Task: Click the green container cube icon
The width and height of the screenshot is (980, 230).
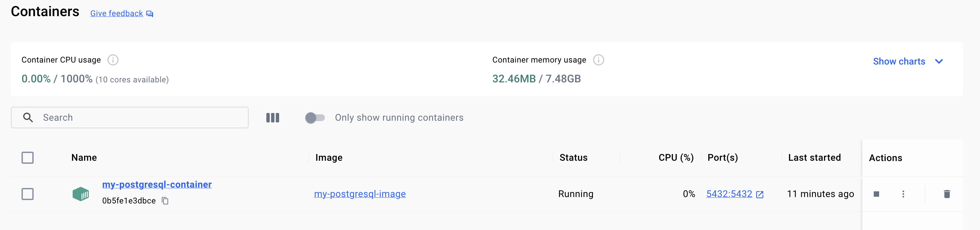Action: (81, 194)
